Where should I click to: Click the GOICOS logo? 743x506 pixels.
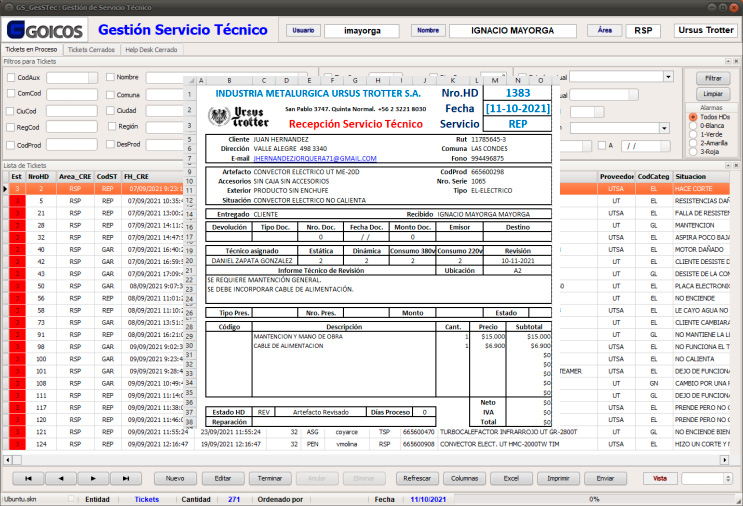click(45, 30)
